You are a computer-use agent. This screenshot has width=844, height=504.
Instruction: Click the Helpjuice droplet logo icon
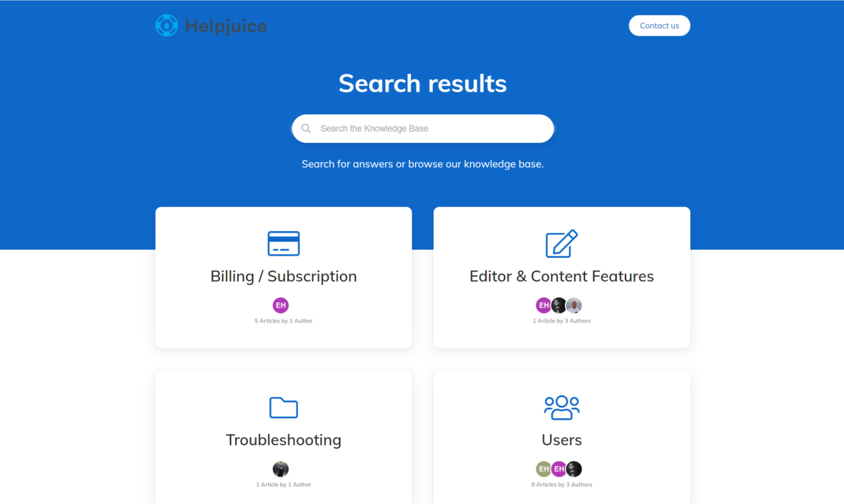click(x=166, y=26)
